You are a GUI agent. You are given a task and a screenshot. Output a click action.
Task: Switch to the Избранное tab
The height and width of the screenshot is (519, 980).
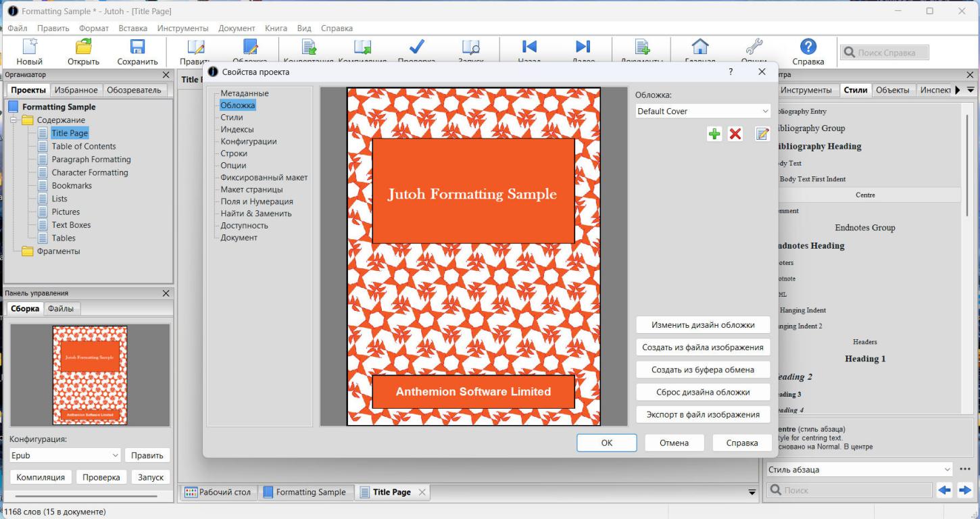pos(76,90)
